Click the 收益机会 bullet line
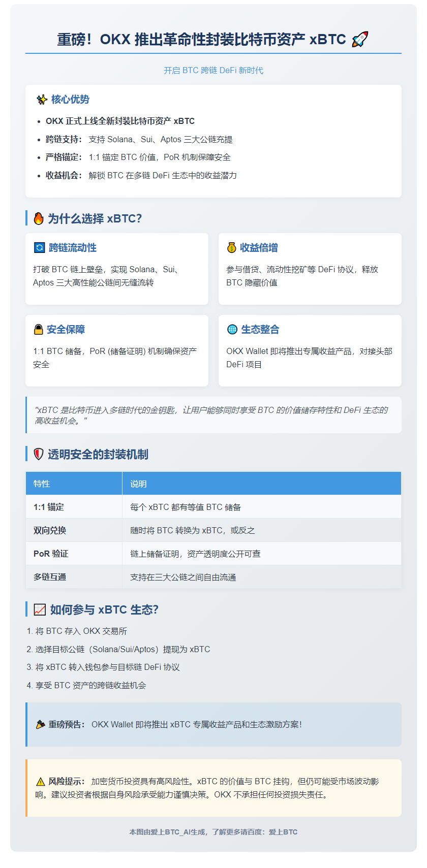427x868 pixels. pos(141,175)
